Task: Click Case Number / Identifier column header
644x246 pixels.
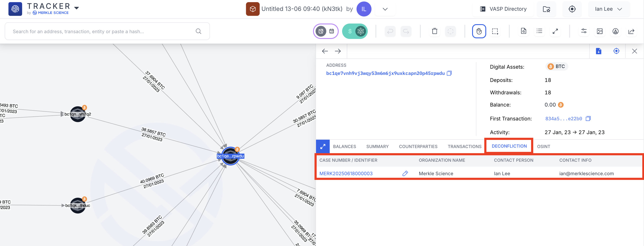Action: [x=348, y=160]
